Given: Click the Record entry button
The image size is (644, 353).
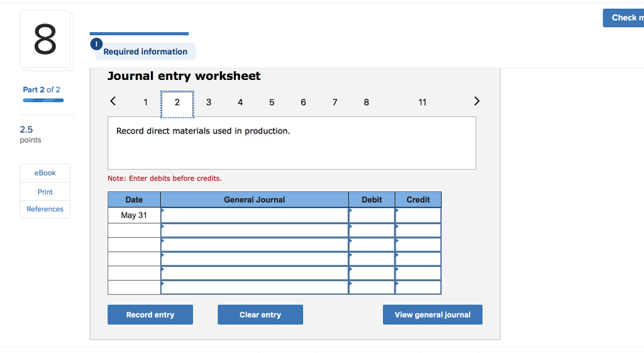Looking at the screenshot, I should 150,315.
